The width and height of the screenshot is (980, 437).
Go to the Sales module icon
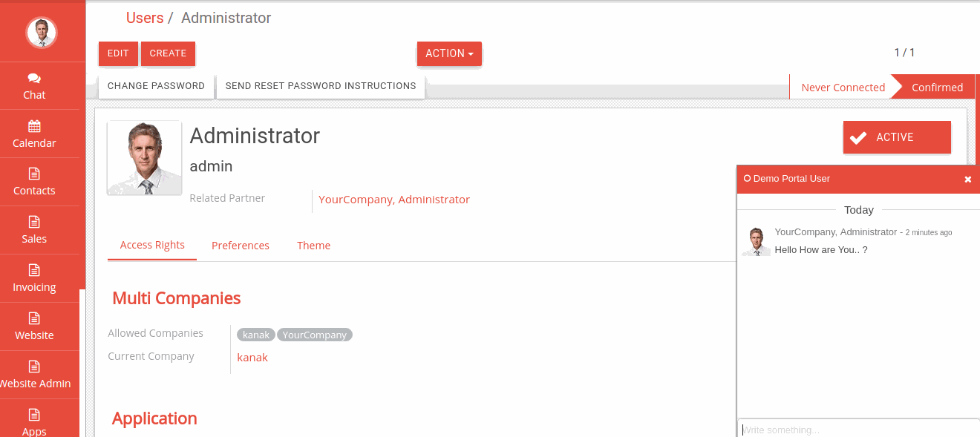[34, 222]
